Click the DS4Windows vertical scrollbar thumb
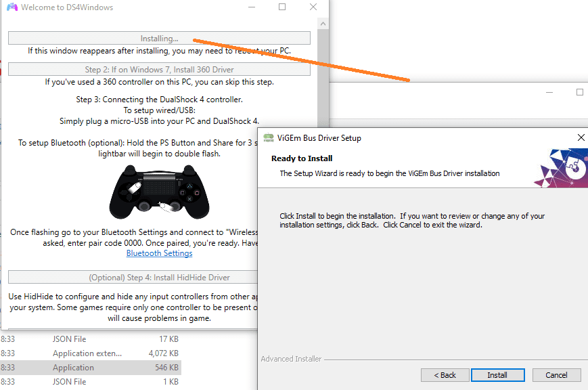The image size is (588, 390). 323,79
